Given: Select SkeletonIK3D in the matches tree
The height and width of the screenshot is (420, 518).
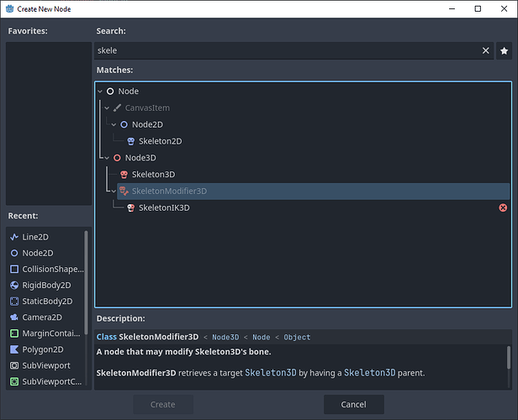Looking at the screenshot, I should (x=164, y=207).
